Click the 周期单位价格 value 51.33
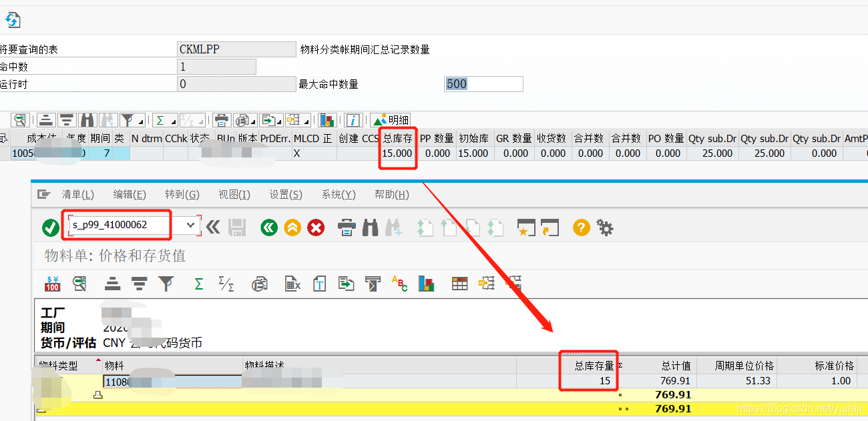 pos(736,380)
